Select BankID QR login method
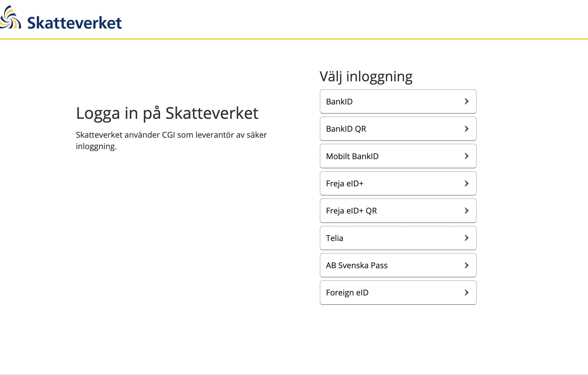588x375 pixels. point(398,129)
